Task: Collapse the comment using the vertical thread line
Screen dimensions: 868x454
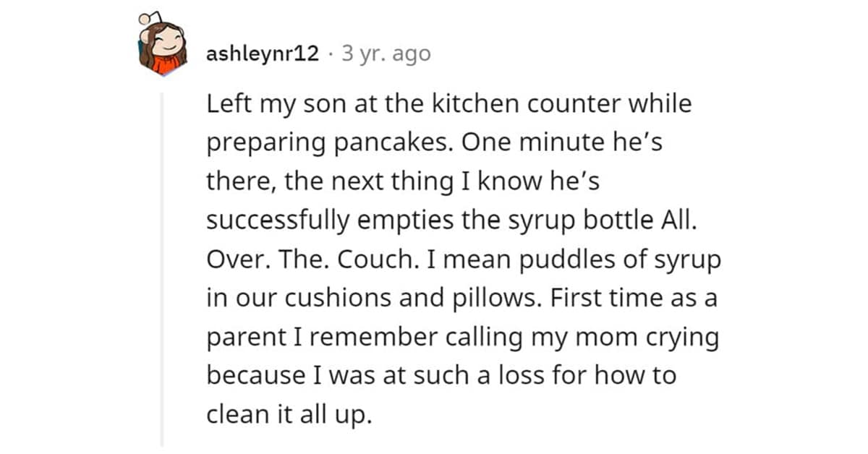Action: [162, 267]
